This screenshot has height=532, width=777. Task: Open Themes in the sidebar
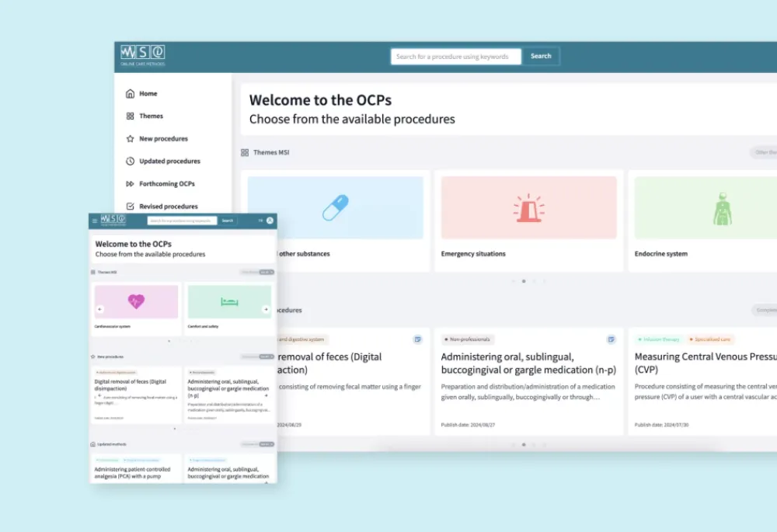[151, 116]
